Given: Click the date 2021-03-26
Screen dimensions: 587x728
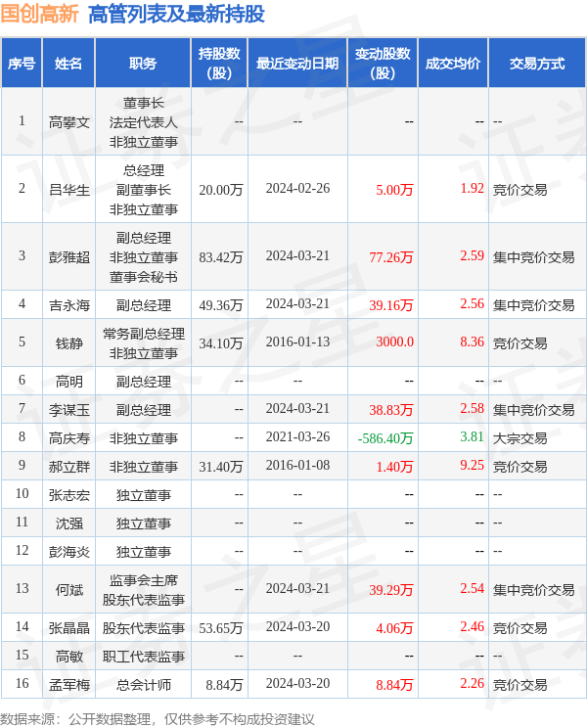Looking at the screenshot, I should pos(297,436).
